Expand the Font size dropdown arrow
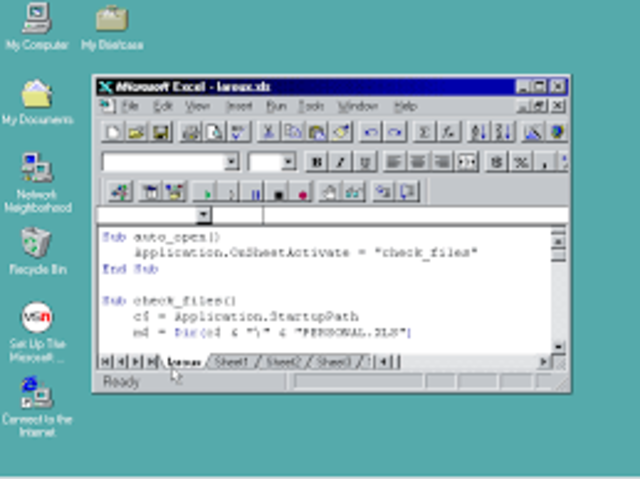640x479 pixels. (x=288, y=162)
